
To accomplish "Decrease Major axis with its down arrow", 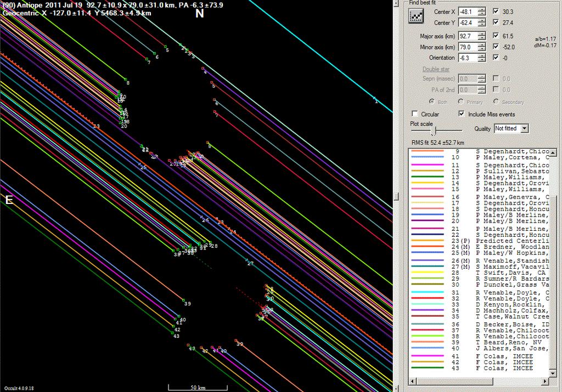I will coord(482,38).
